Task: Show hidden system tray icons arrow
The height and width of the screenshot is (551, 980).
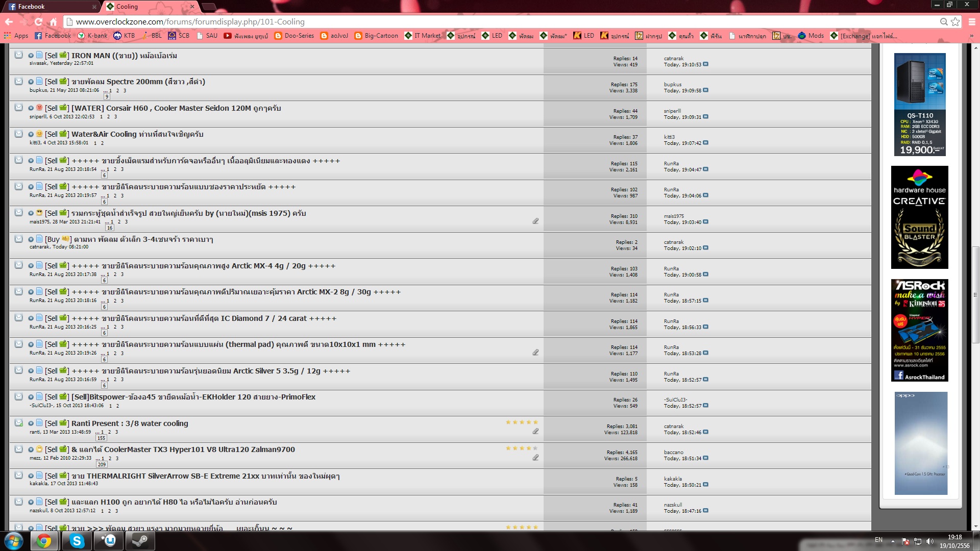Action: tap(893, 541)
